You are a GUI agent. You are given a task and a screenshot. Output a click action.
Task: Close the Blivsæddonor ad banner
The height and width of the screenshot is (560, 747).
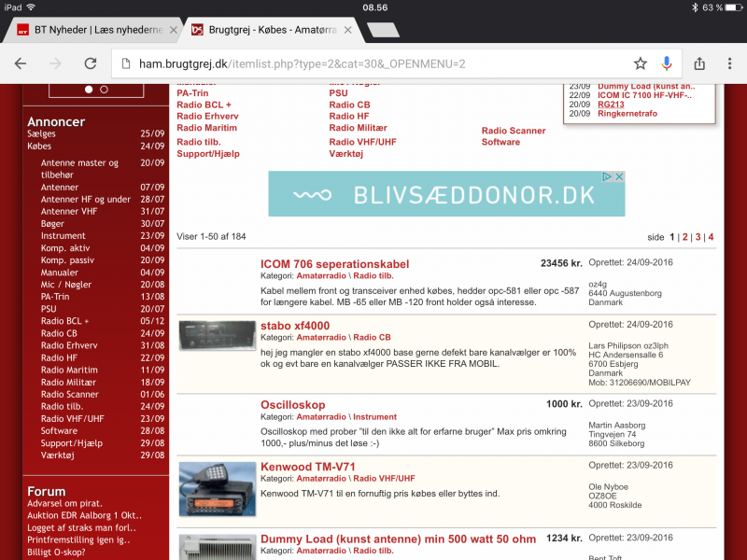pyautogui.click(x=619, y=176)
